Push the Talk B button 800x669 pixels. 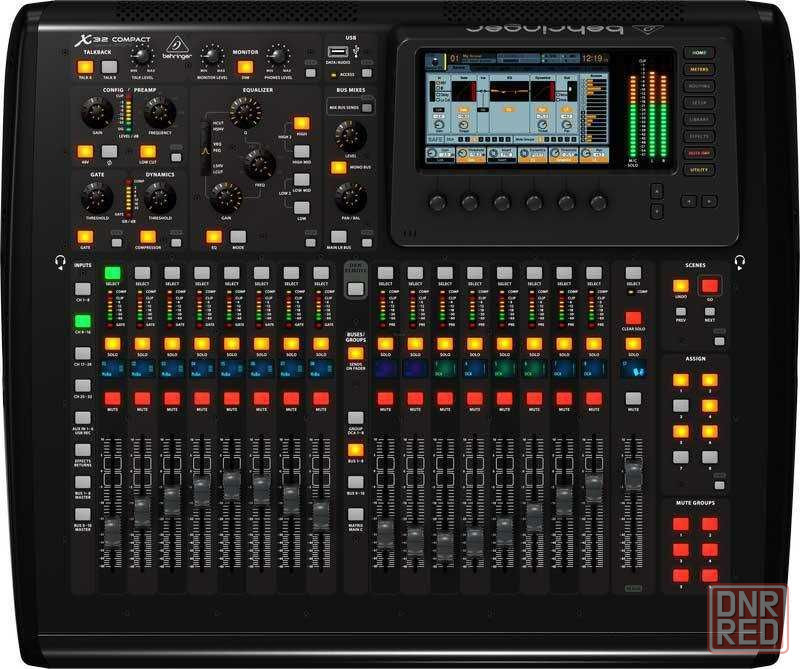(109, 67)
